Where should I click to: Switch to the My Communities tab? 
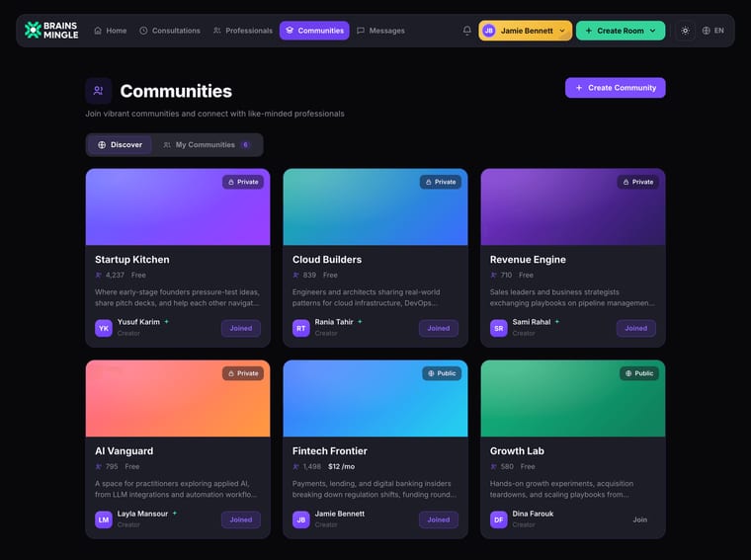(207, 144)
